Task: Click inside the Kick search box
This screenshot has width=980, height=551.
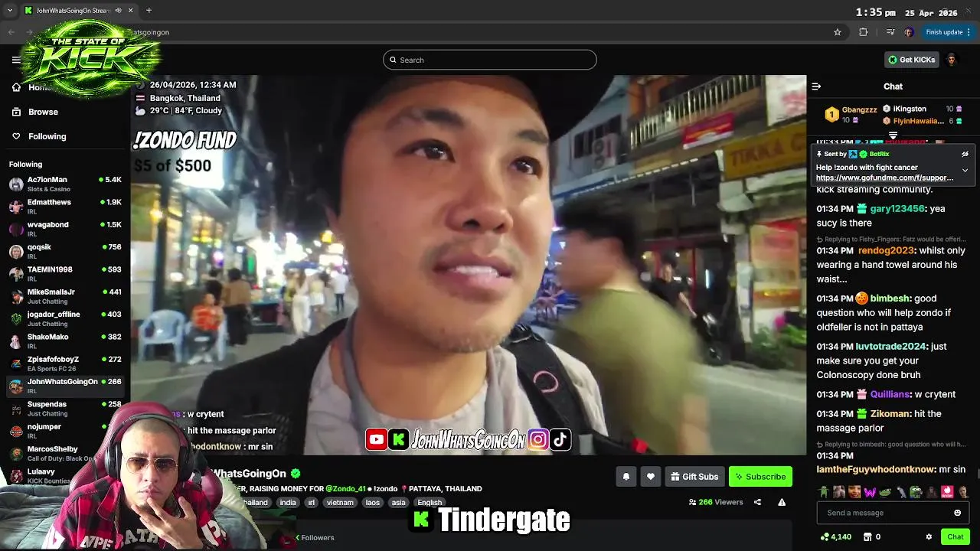Action: point(490,60)
